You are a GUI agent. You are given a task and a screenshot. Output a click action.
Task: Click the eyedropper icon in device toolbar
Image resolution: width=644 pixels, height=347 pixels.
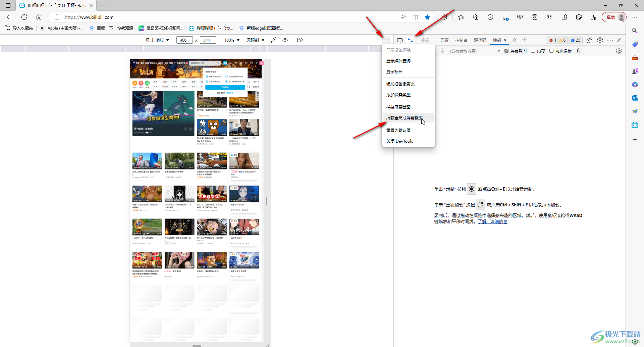(274, 40)
